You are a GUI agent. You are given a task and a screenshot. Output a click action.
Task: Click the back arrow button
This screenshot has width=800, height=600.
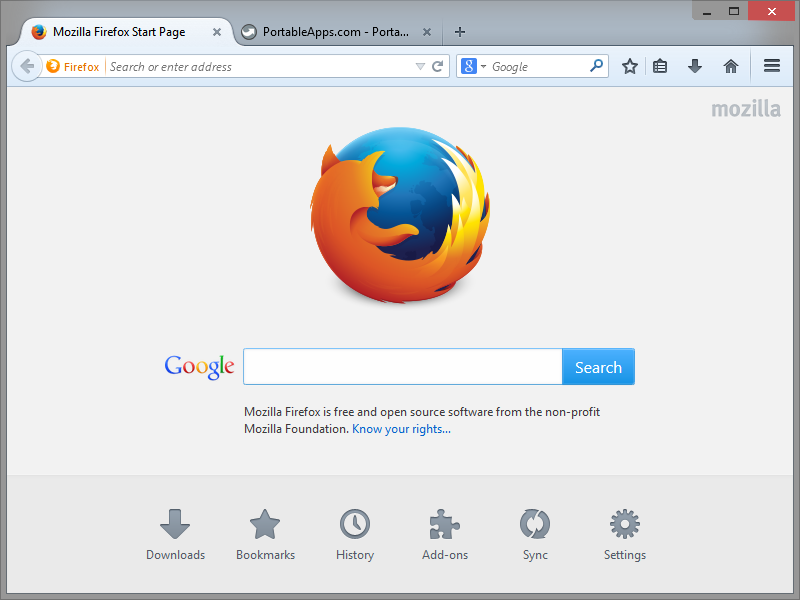tap(27, 66)
